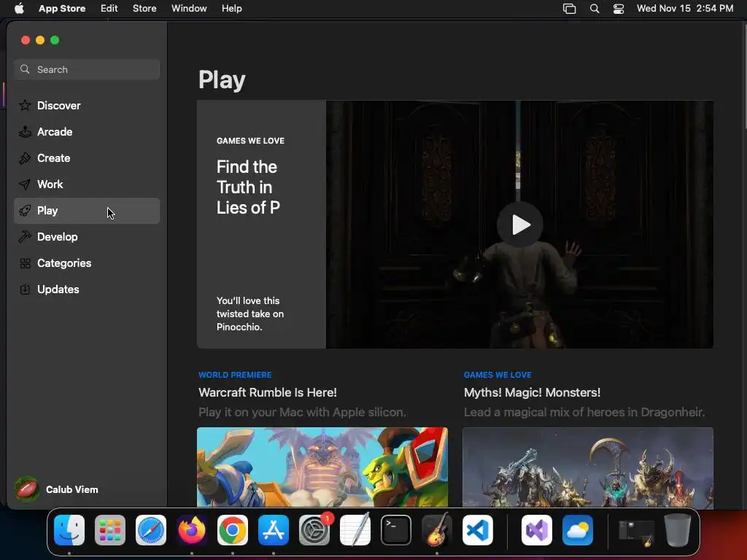The height and width of the screenshot is (560, 747).
Task: Open Find the Truth in Lies of P story
Action: pyautogui.click(x=248, y=187)
